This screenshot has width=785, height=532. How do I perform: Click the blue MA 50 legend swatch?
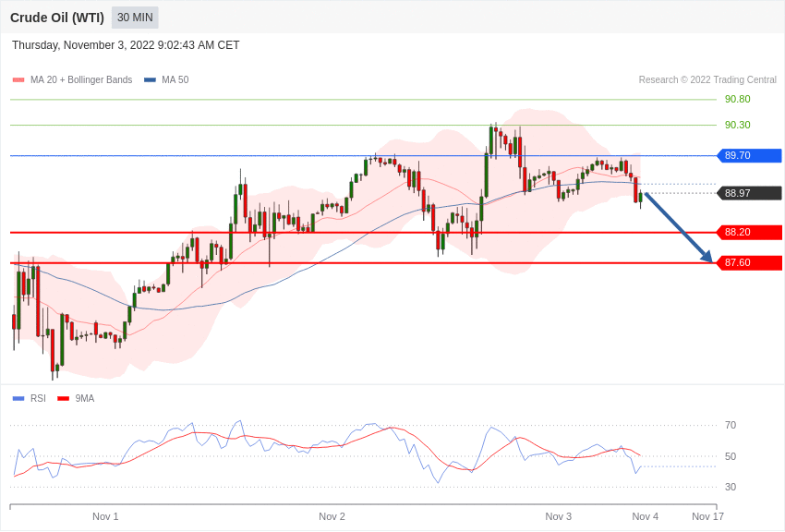click(150, 80)
